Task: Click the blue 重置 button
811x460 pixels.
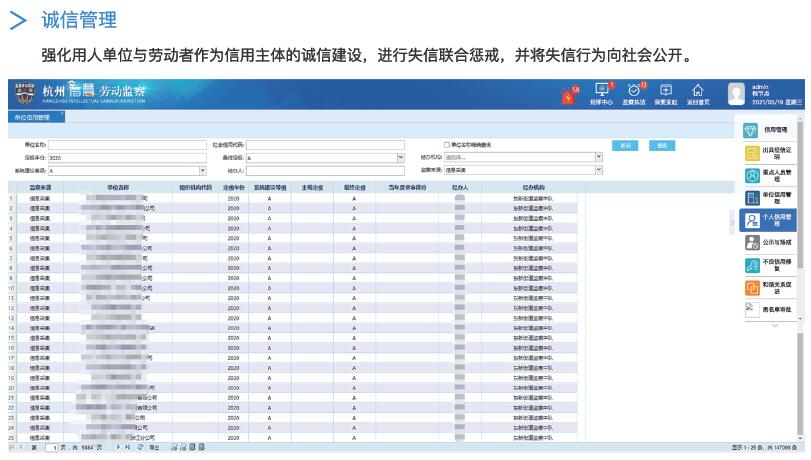Action: [660, 145]
